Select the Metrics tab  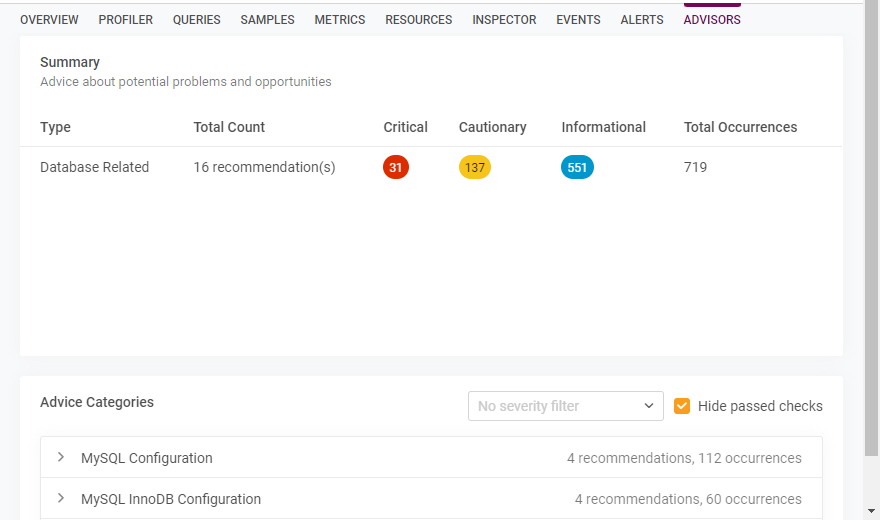point(339,20)
